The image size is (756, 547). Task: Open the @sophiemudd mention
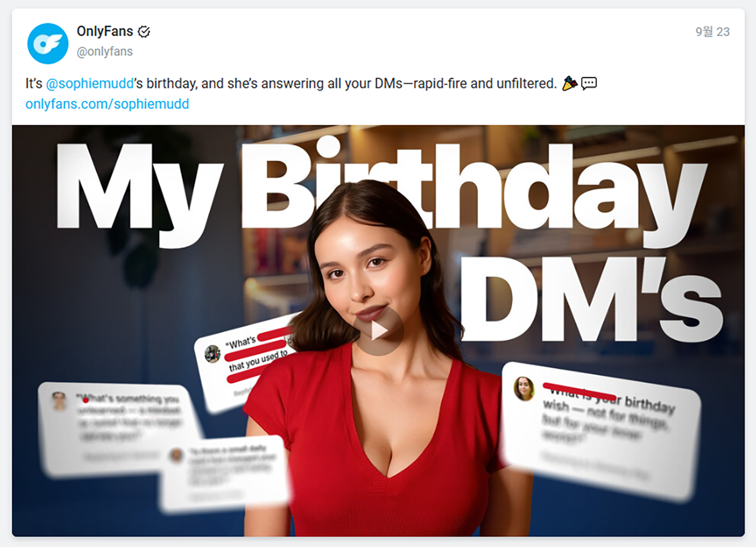point(90,84)
